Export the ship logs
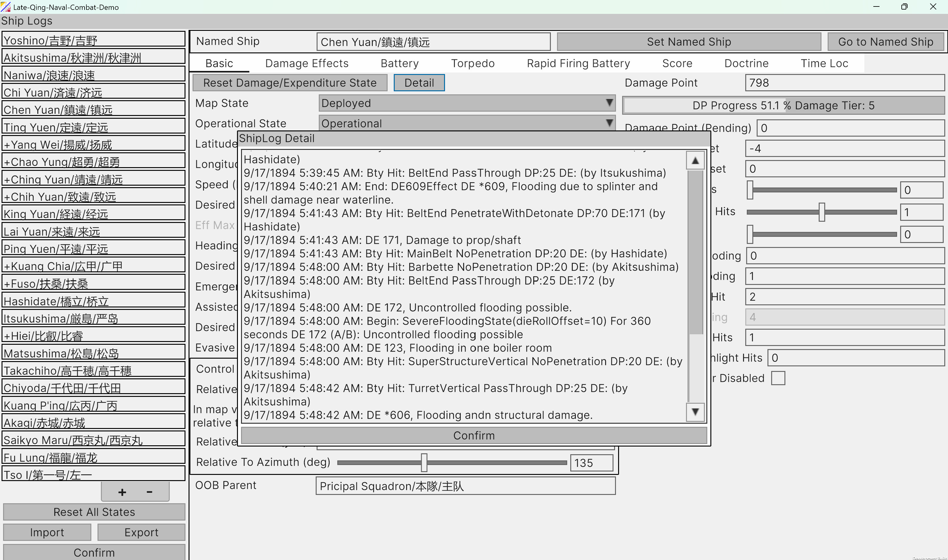The width and height of the screenshot is (948, 560). coord(141,532)
